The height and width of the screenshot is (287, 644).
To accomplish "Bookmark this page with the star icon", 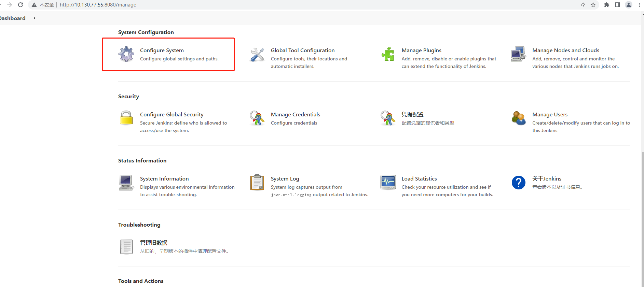I will 593,5.
